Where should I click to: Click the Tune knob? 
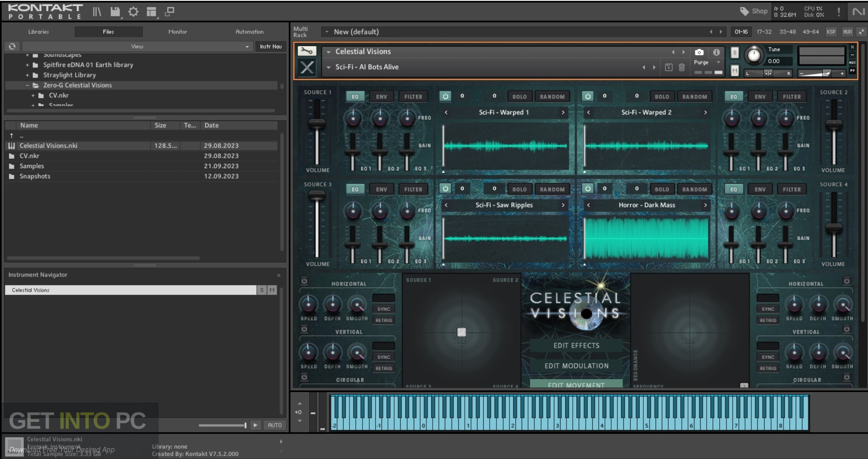(753, 55)
